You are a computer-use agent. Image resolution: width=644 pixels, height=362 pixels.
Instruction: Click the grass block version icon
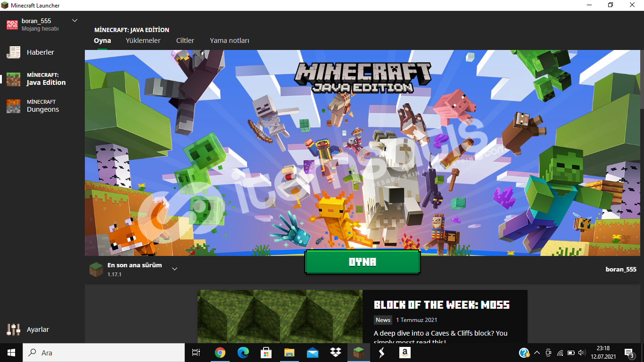pos(96,269)
